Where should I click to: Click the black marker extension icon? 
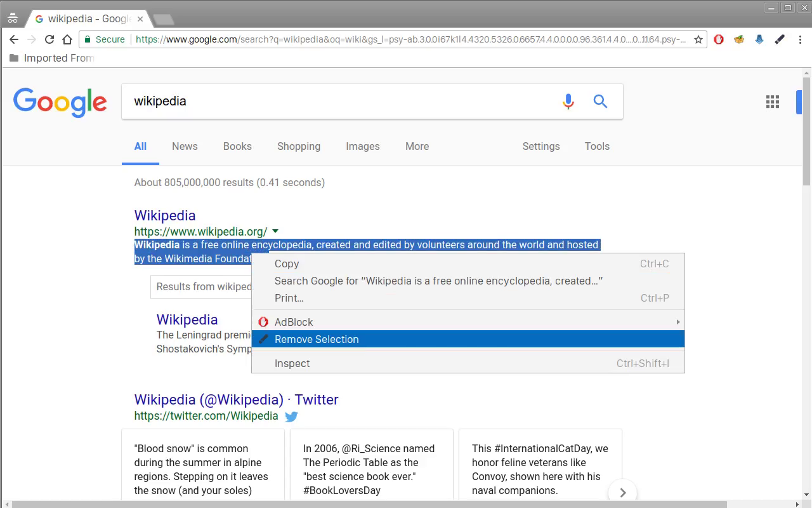[x=780, y=39]
